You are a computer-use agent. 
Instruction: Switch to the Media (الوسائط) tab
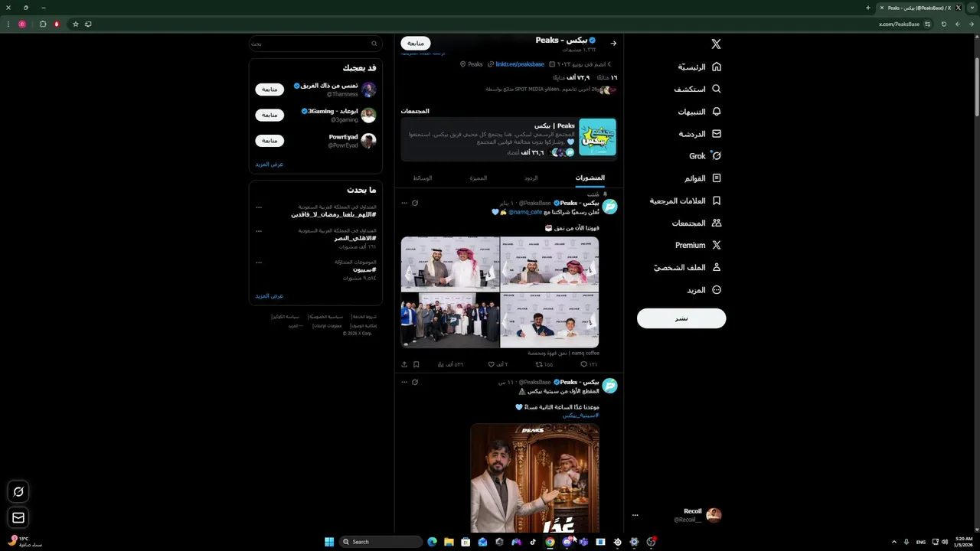(x=423, y=178)
